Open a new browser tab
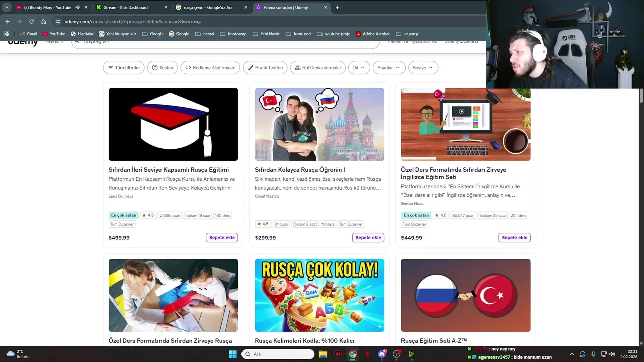This screenshot has width=644, height=362. click(337, 7)
